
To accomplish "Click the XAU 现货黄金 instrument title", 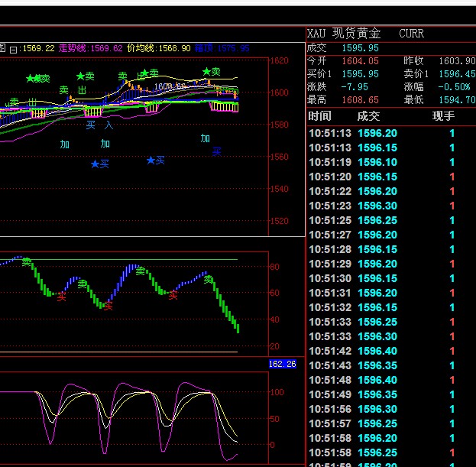I will pos(344,34).
